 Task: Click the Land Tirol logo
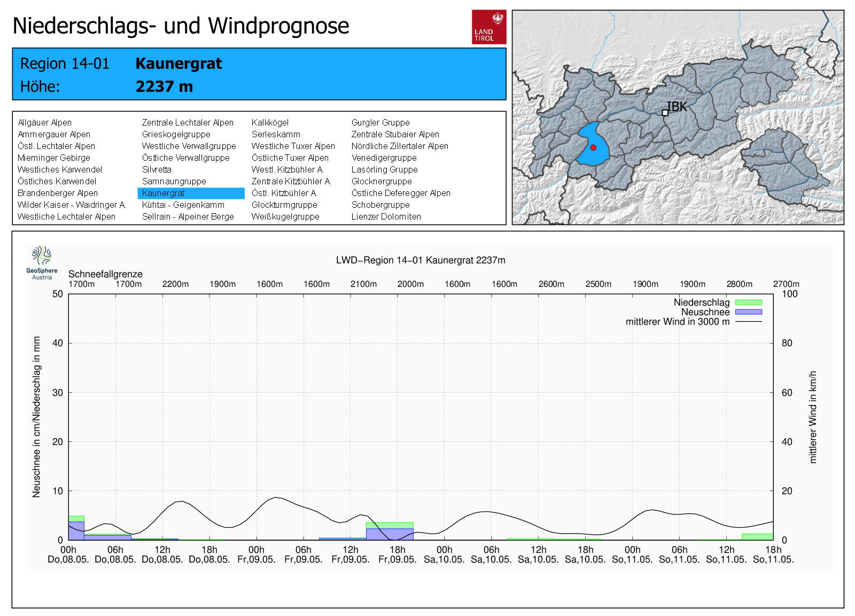488,27
